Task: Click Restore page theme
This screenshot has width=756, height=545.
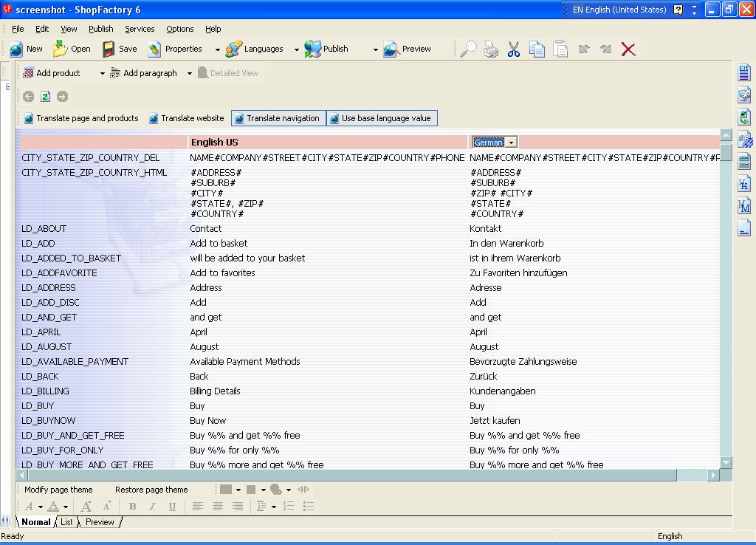Action: click(x=151, y=490)
